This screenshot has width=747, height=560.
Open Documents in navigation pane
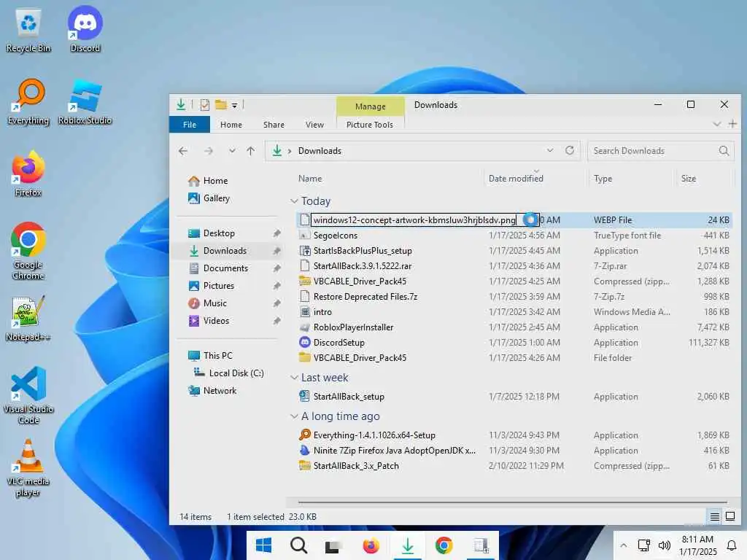[x=218, y=268]
